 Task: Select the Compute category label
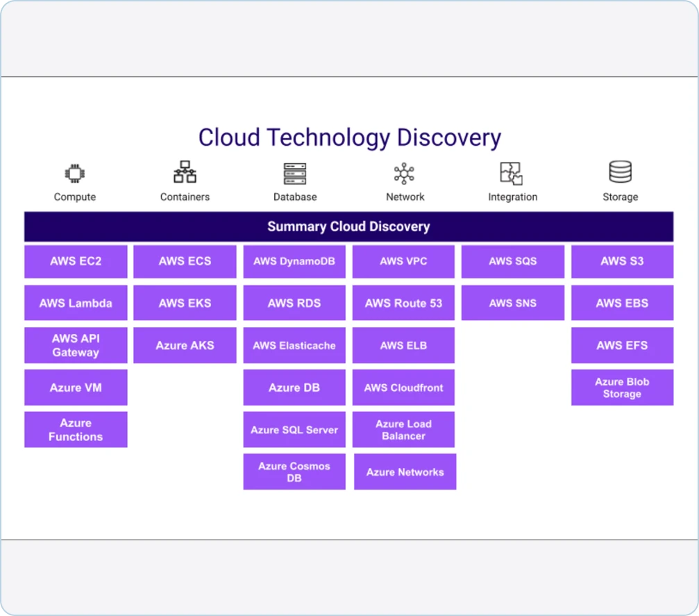click(75, 197)
